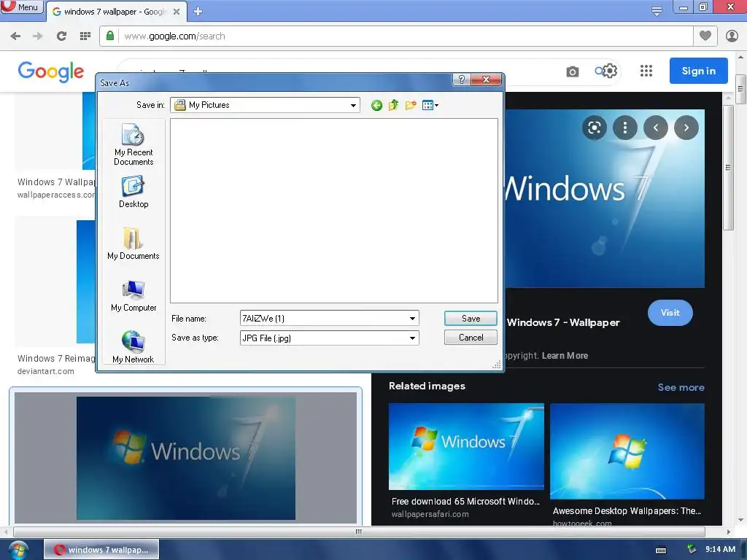Cancel the Save As dialog
This screenshot has width=747, height=560.
471,338
